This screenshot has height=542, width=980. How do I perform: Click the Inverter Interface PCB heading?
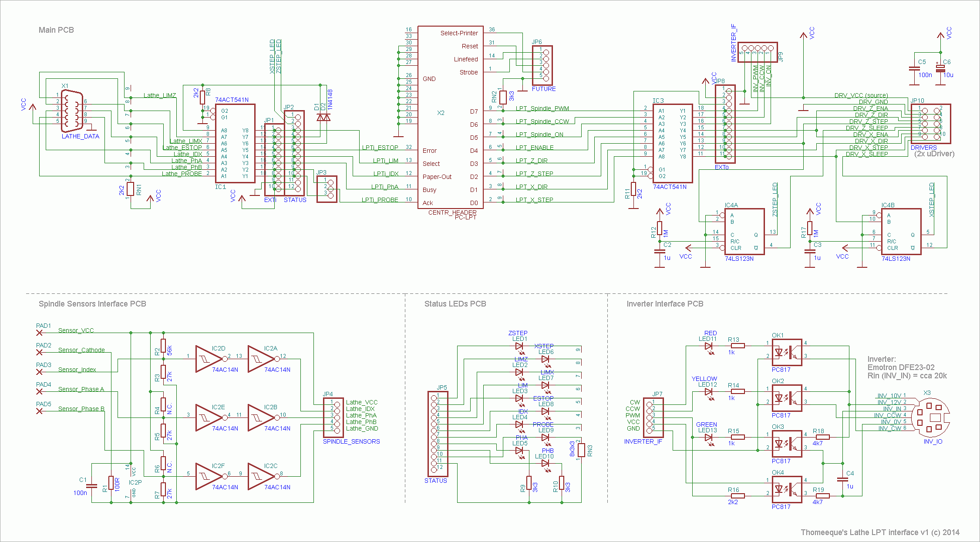coord(665,304)
